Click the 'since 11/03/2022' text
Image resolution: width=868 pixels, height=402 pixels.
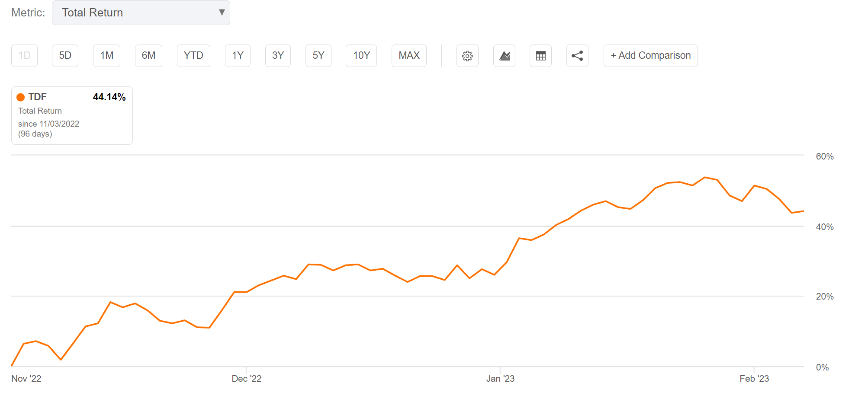[x=48, y=124]
